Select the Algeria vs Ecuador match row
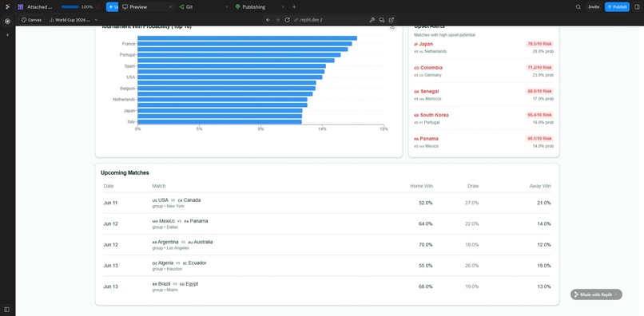The width and height of the screenshot is (644, 316). click(x=327, y=266)
